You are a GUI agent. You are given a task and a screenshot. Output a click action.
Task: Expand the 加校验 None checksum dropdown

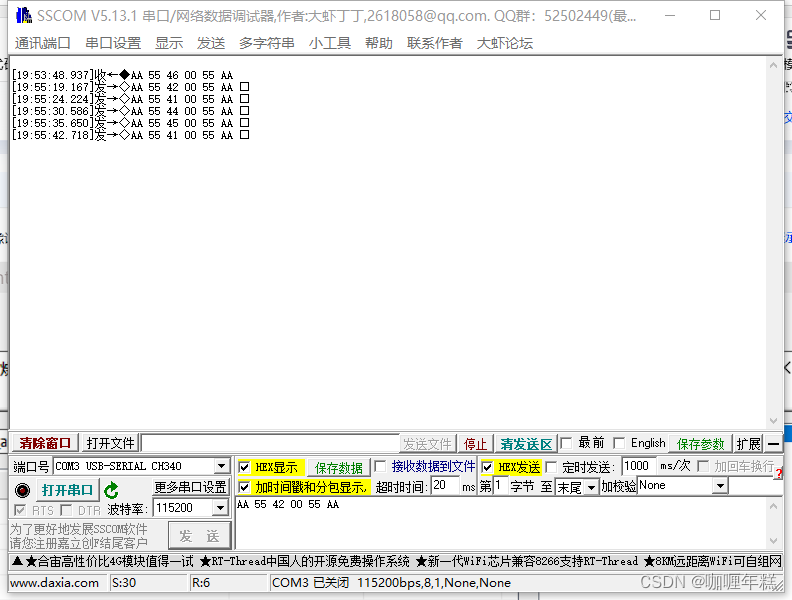coord(720,486)
